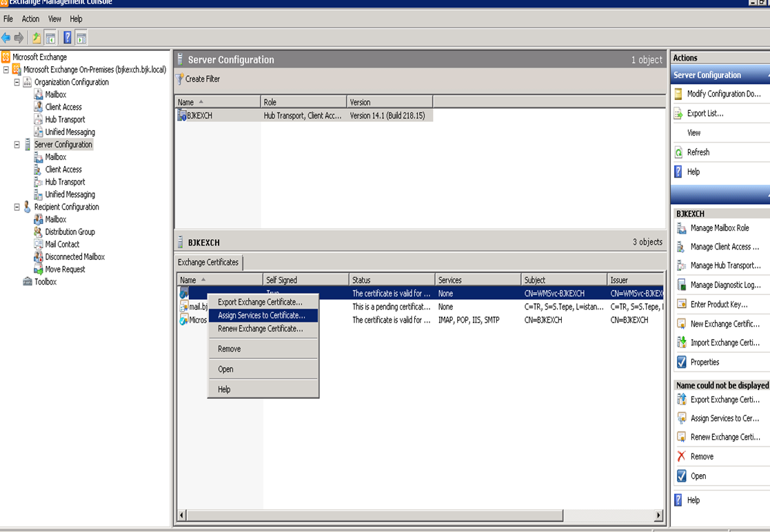The width and height of the screenshot is (770, 532).
Task: Click the Mail Contact icon in the tree
Action: pos(39,245)
